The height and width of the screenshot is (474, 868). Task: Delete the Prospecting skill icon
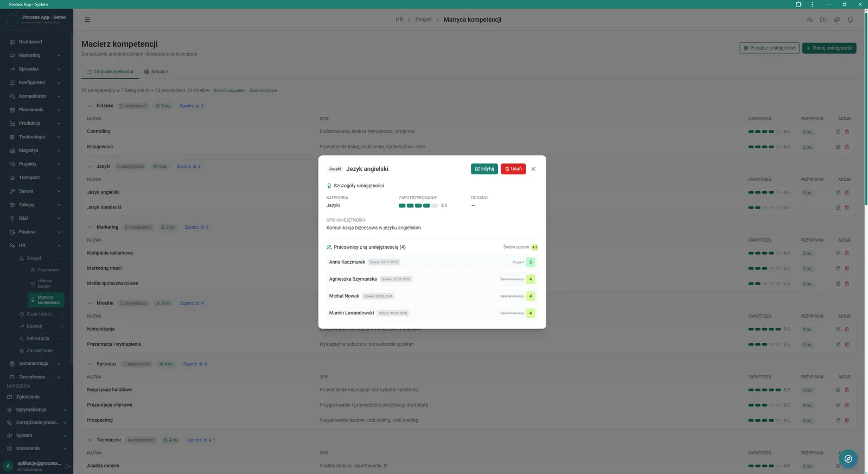click(x=847, y=420)
